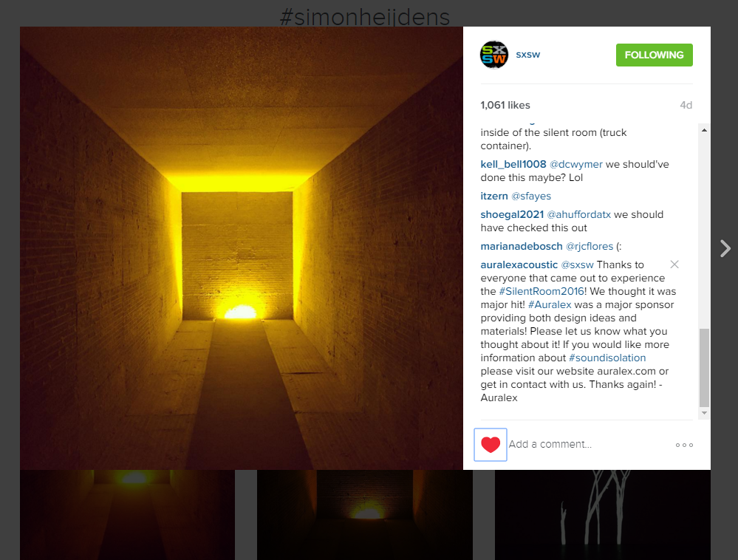Viewport: 738px width, 560px height.
Task: Click the scroll up arrow in comments
Action: click(x=704, y=130)
